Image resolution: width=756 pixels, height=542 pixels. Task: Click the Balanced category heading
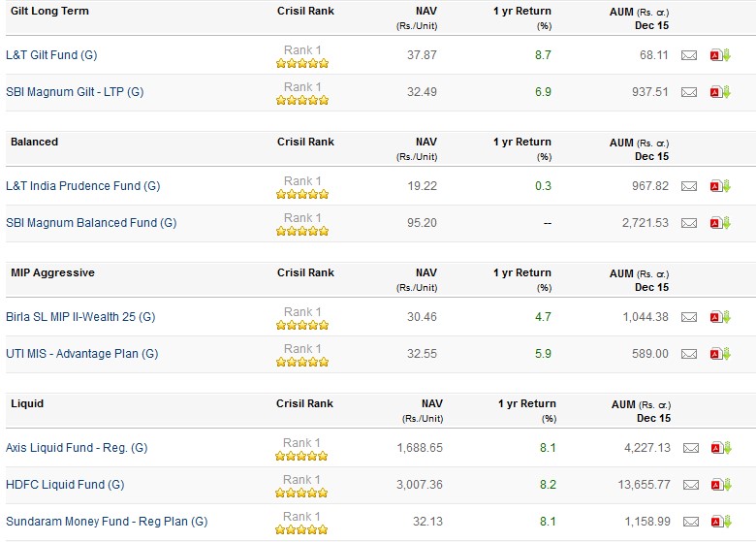click(34, 142)
